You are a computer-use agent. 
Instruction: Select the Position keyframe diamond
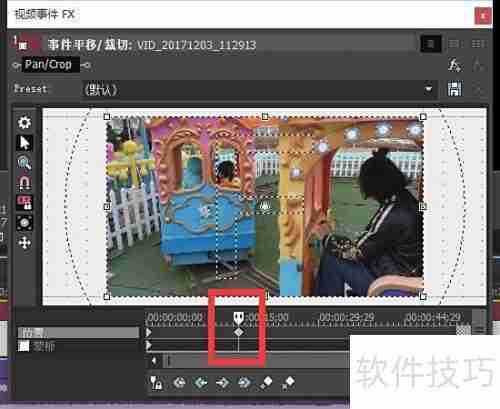238,332
